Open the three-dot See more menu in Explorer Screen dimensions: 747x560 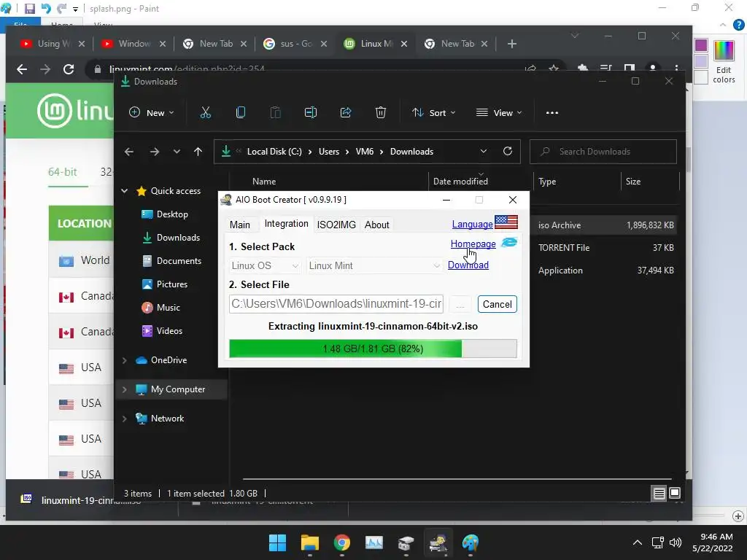click(x=552, y=113)
